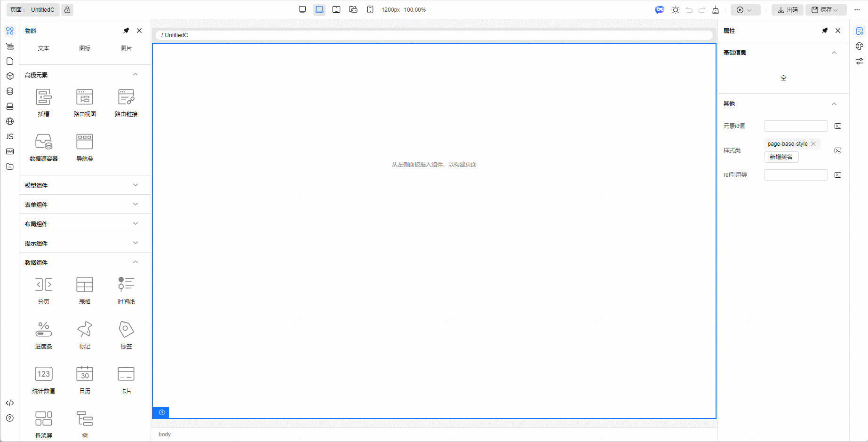868x442 pixels.
Task: Select the 标记 badge component
Action: click(x=85, y=335)
